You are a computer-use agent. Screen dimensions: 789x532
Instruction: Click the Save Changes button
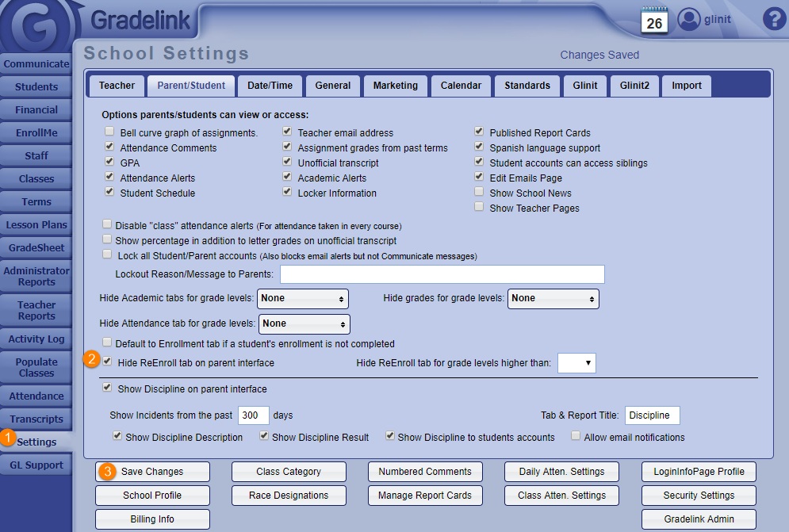[152, 472]
